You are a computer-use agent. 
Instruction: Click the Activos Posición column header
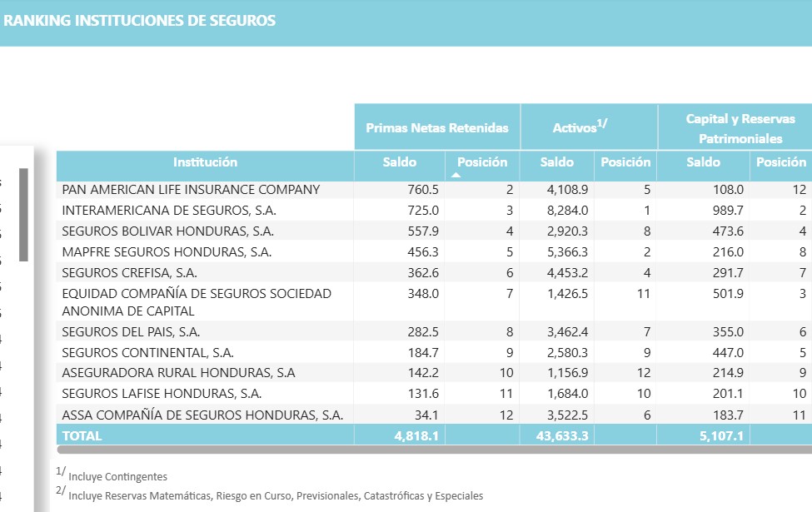[x=625, y=162]
